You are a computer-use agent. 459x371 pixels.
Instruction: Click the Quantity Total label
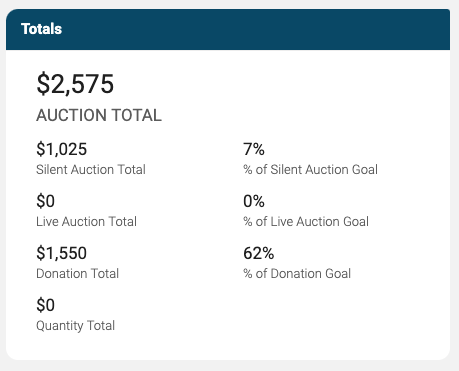(x=75, y=326)
